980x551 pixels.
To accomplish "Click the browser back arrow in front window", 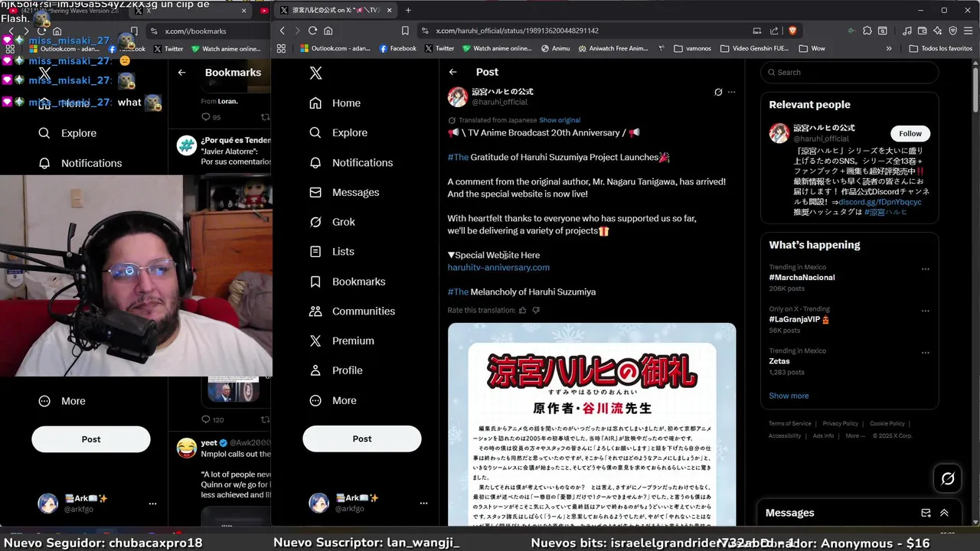I will (x=283, y=31).
